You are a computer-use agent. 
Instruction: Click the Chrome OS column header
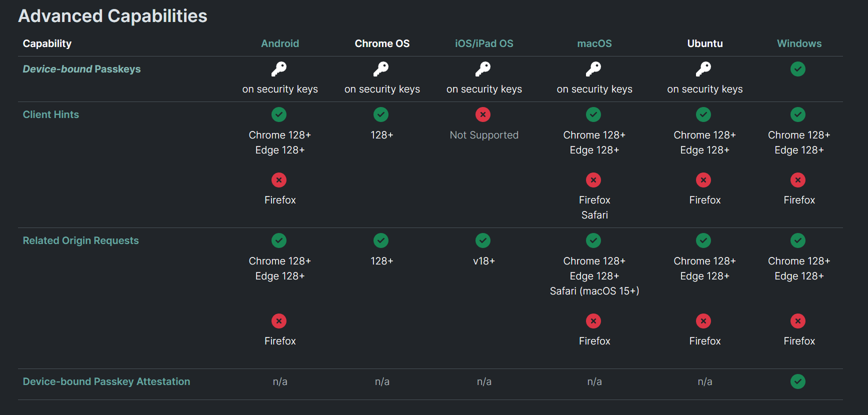click(x=382, y=43)
